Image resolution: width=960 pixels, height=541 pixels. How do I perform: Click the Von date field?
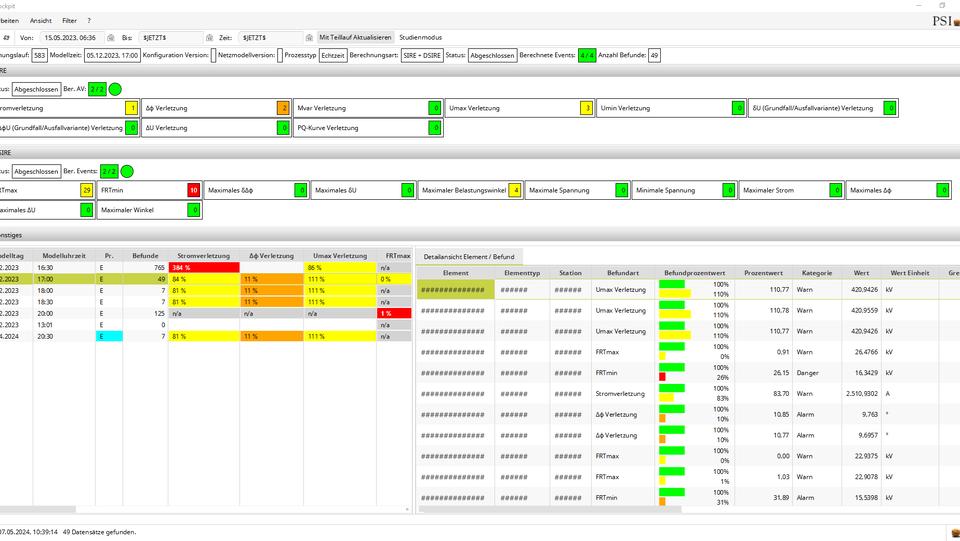pyautogui.click(x=70, y=37)
